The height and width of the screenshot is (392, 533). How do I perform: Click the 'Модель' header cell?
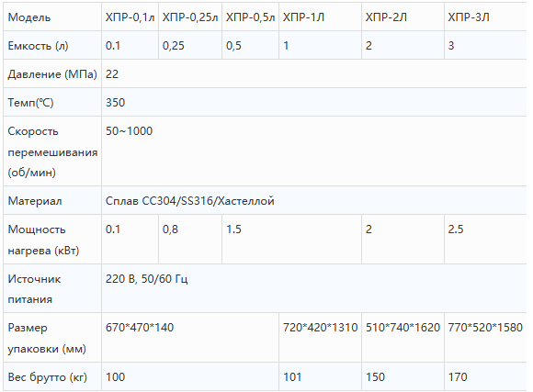[x=52, y=17]
